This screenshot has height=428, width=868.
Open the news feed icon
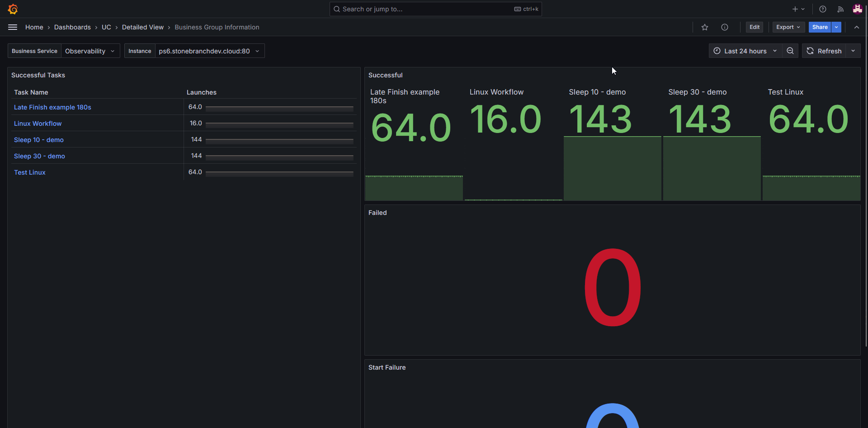[840, 9]
